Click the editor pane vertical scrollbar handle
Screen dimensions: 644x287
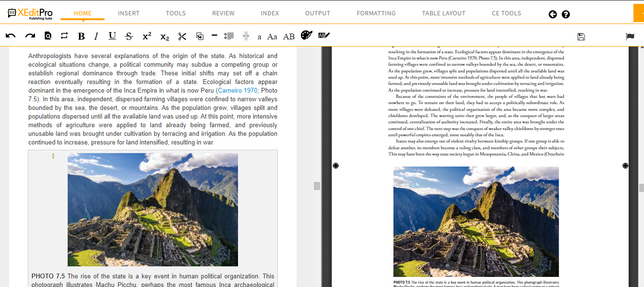click(x=317, y=186)
